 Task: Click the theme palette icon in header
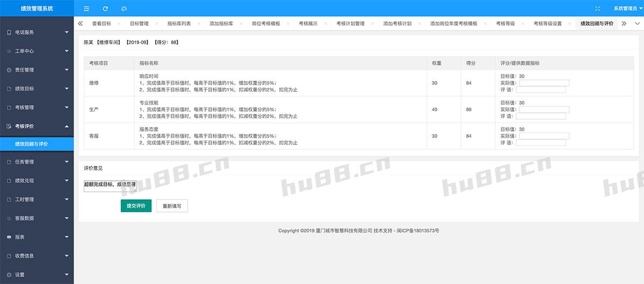[124, 9]
